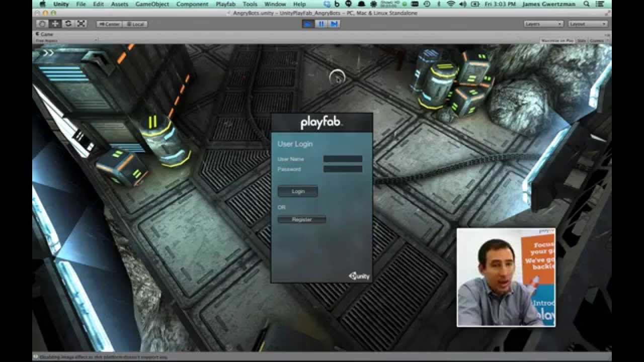Click the User Name input field
The height and width of the screenshot is (362, 644).
pyautogui.click(x=343, y=159)
